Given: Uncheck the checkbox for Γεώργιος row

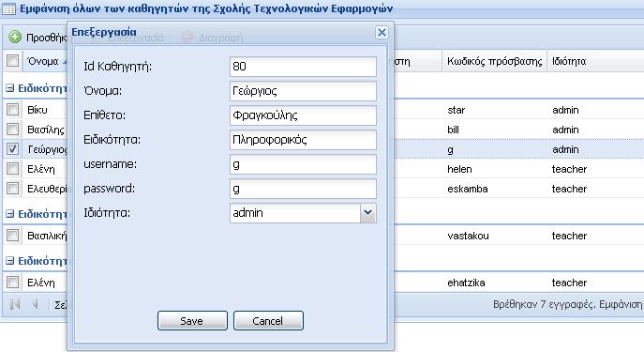Looking at the screenshot, I should [13, 149].
